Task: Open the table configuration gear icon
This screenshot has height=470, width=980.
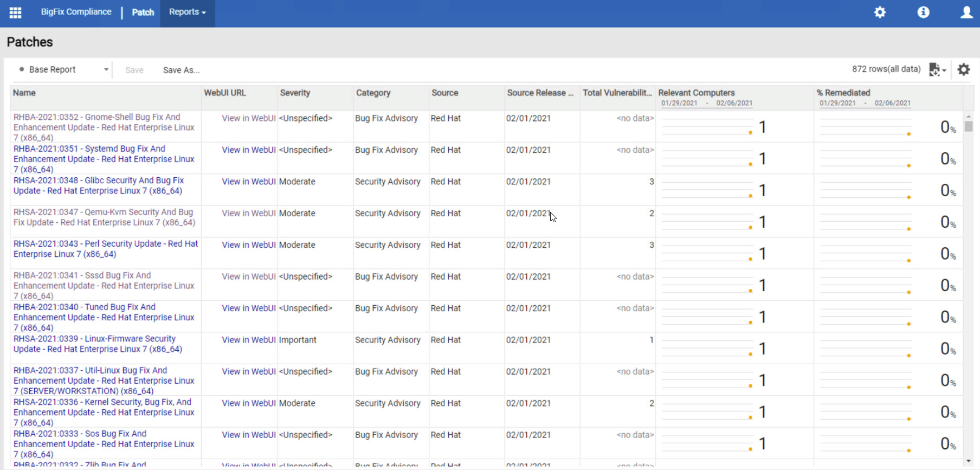Action: [963, 69]
